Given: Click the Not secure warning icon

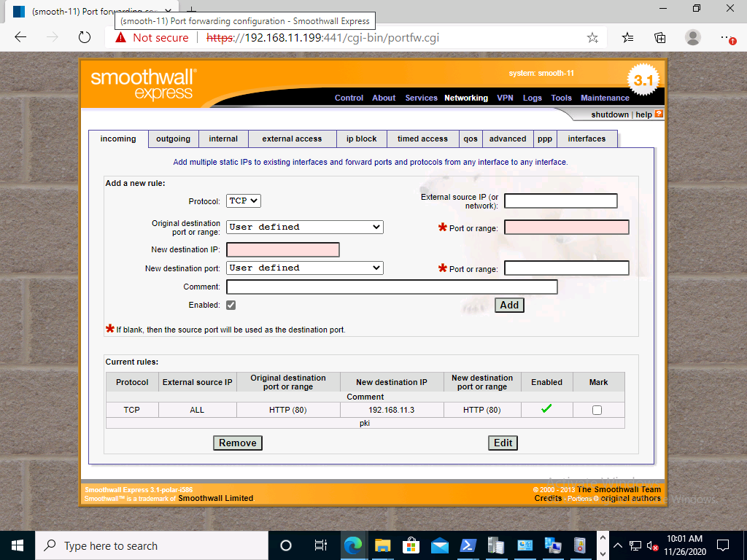Looking at the screenshot, I should point(121,38).
